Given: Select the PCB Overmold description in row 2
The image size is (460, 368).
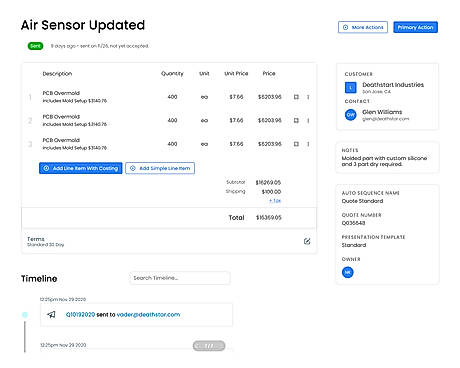Looking at the screenshot, I should [61, 117].
